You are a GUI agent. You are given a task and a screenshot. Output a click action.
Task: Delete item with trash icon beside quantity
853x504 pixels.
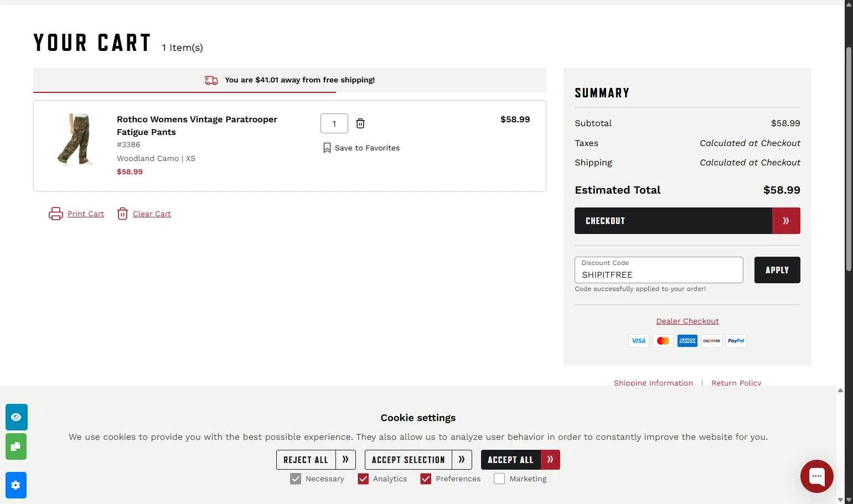click(360, 123)
